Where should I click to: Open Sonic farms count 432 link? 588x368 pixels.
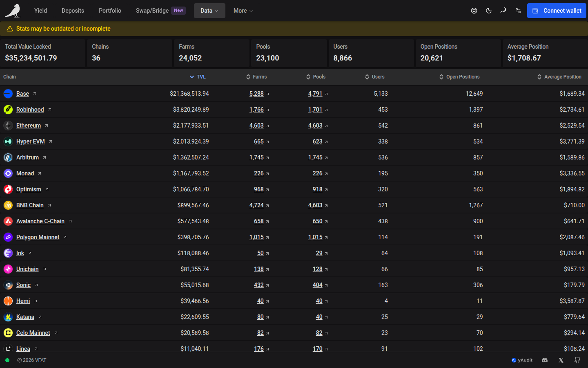pyautogui.click(x=259, y=285)
